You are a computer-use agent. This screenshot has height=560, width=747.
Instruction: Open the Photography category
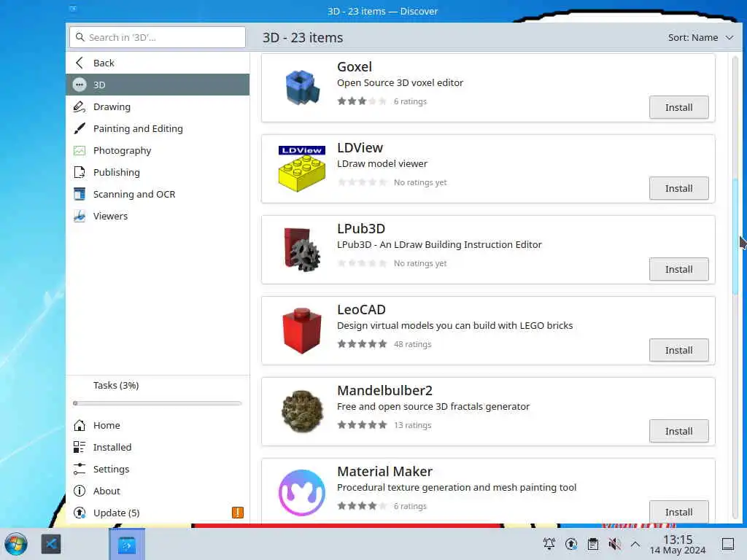158,150
